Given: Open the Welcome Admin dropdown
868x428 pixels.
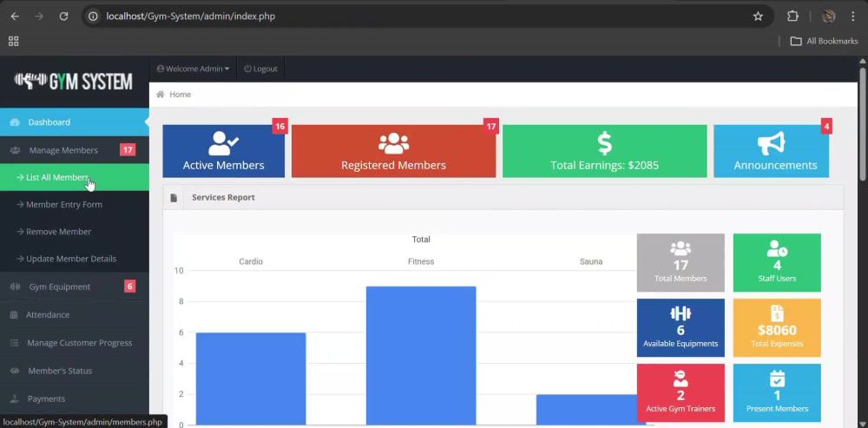Looking at the screenshot, I should pyautogui.click(x=193, y=69).
